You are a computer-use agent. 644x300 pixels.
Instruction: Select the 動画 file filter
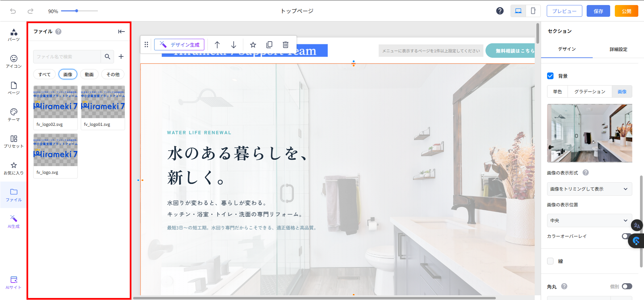(x=89, y=74)
